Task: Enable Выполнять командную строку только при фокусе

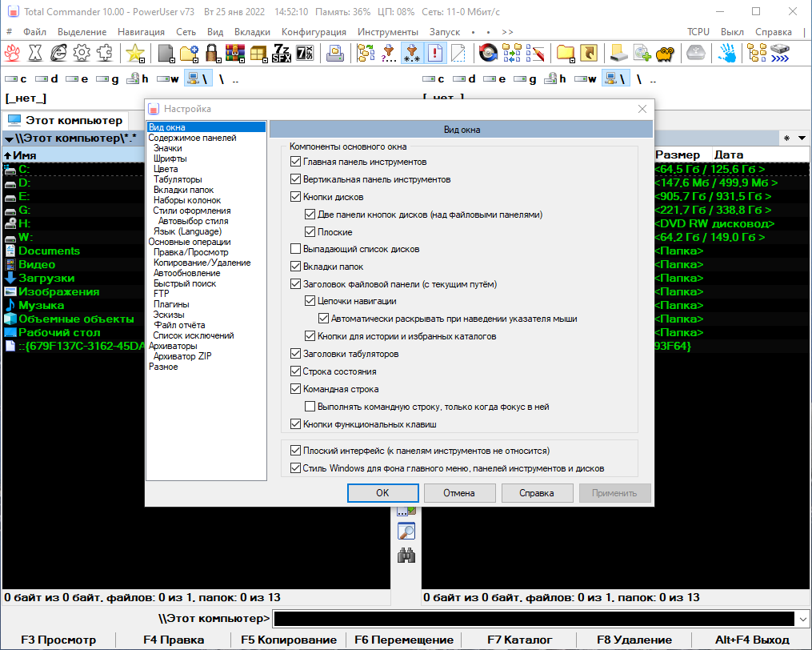Action: click(310, 407)
